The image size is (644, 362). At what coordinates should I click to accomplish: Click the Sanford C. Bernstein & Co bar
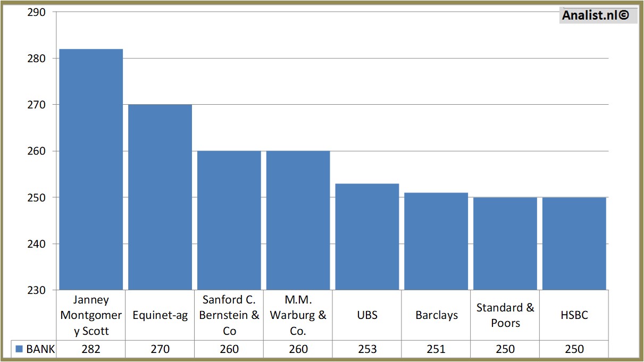click(x=229, y=220)
